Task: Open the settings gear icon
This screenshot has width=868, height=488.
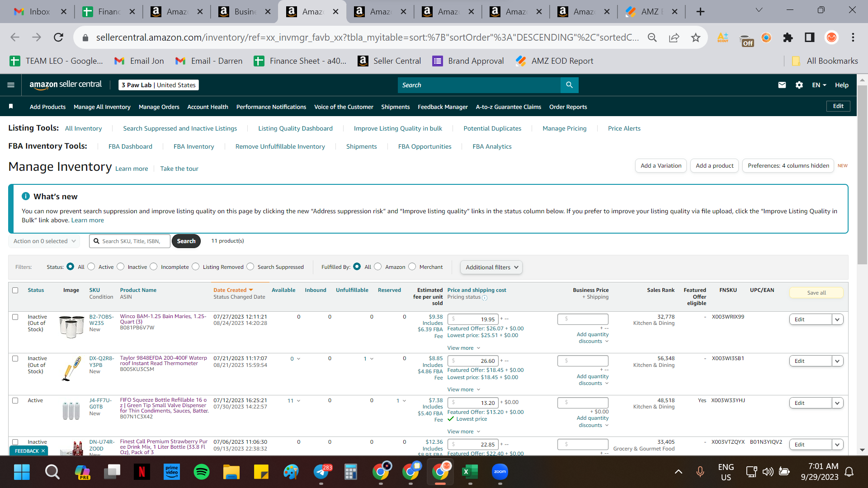Action: click(799, 85)
